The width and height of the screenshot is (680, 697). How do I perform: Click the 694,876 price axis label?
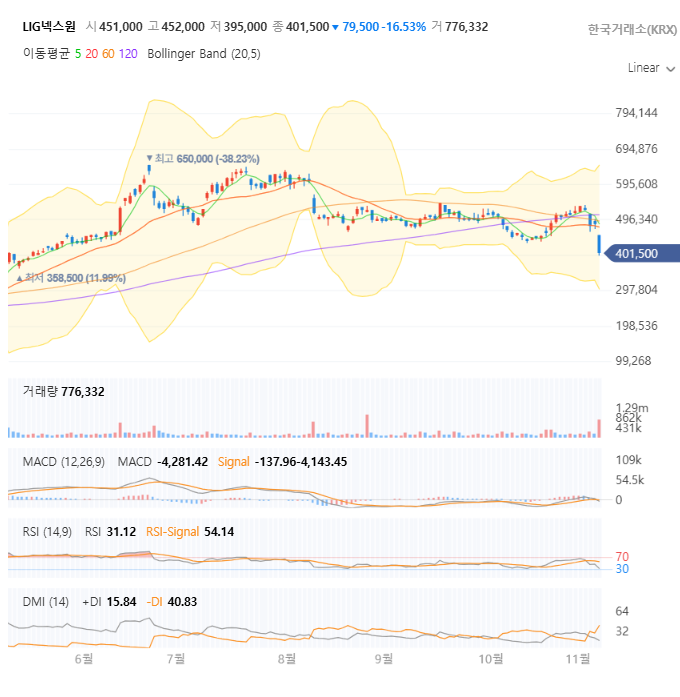(636, 148)
